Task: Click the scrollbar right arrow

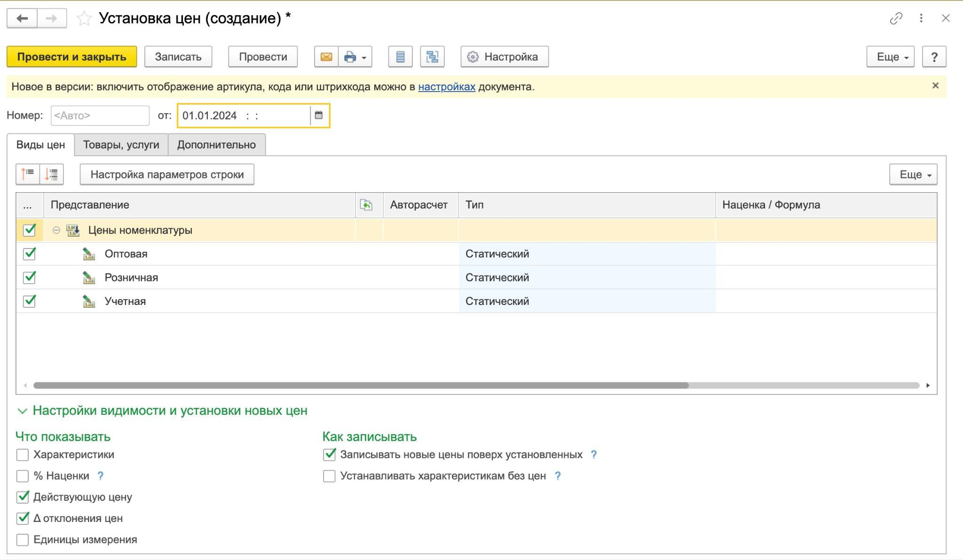Action: click(x=928, y=385)
